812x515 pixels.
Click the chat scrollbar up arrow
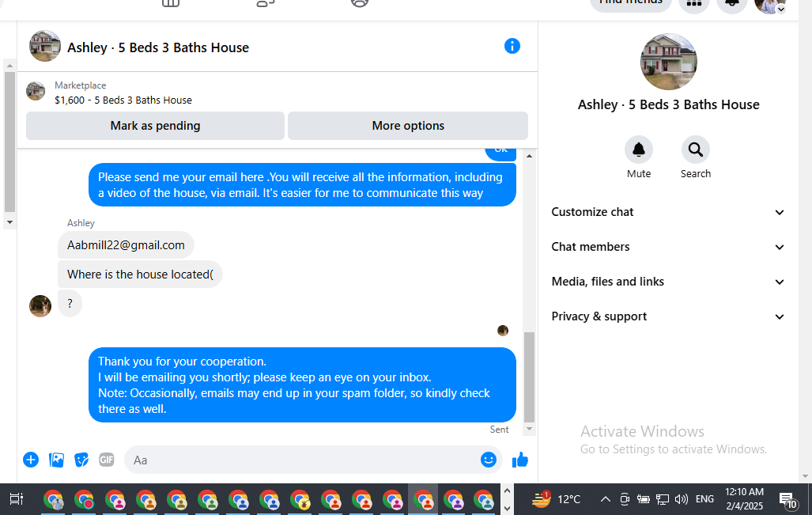[x=529, y=155]
